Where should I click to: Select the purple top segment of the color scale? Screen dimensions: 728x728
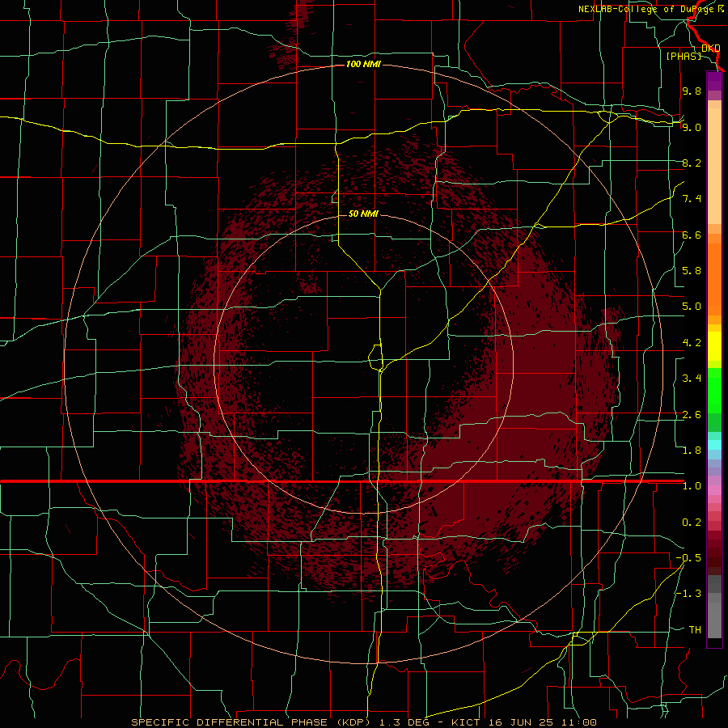[714, 82]
